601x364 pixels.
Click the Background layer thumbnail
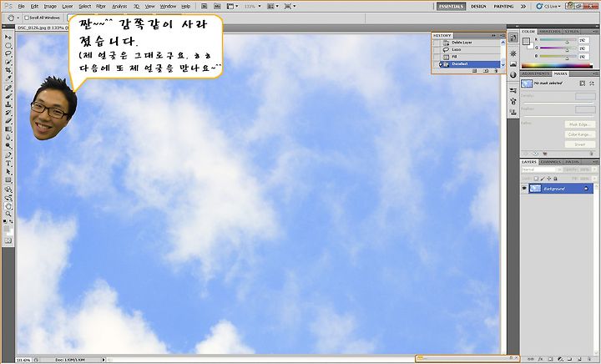coord(535,189)
